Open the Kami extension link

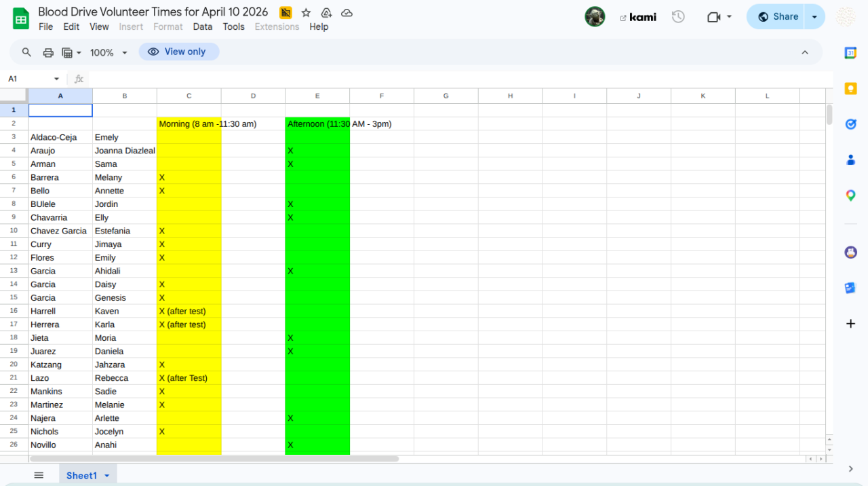click(x=638, y=17)
